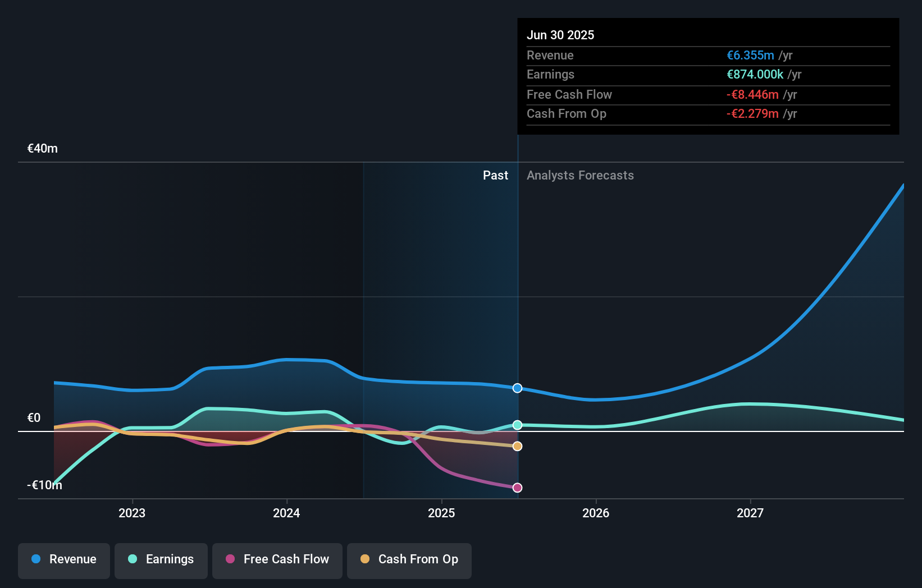Toggle the Earnings legend button

coord(161,561)
